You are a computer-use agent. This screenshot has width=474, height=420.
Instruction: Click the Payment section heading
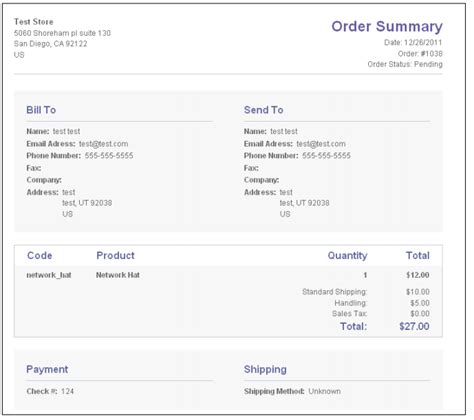coord(47,369)
